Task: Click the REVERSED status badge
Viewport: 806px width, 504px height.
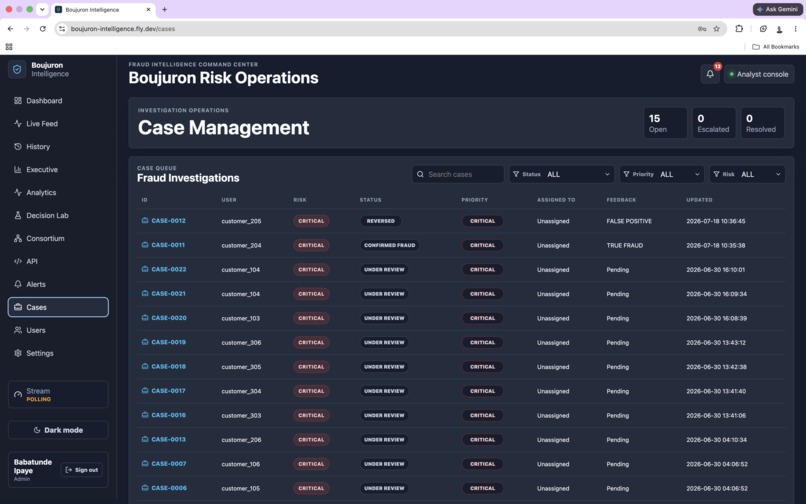Action: click(x=380, y=221)
